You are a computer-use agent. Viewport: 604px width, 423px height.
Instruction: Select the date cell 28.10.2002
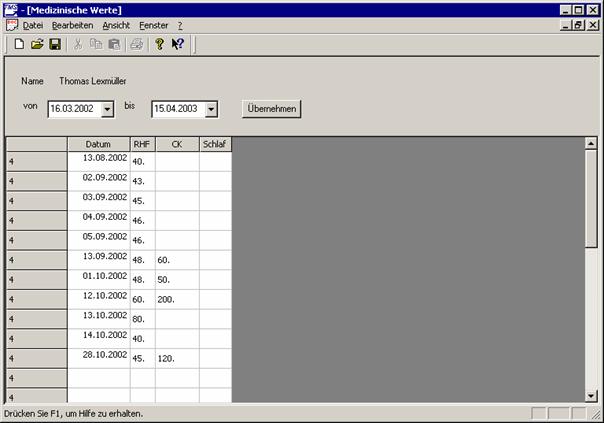click(x=99, y=358)
